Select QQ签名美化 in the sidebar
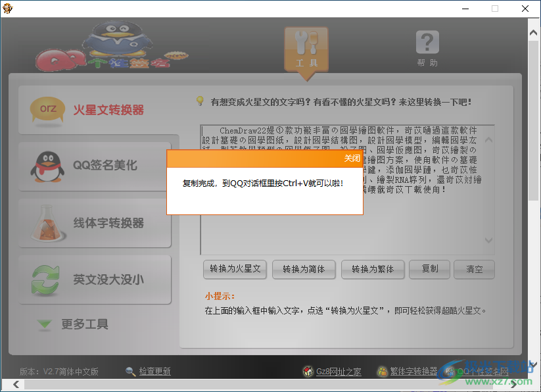The height and width of the screenshot is (392, 541). [x=95, y=166]
